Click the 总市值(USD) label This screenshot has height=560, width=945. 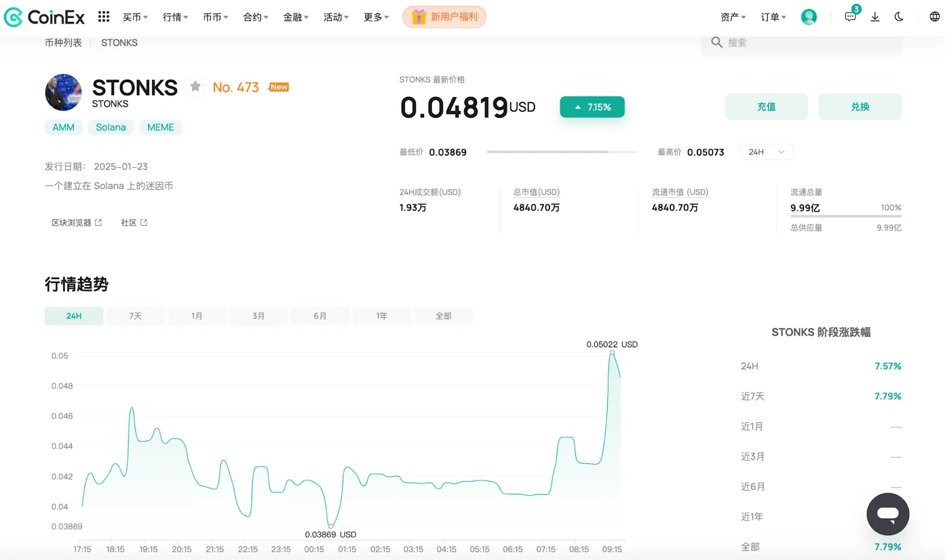pos(536,192)
